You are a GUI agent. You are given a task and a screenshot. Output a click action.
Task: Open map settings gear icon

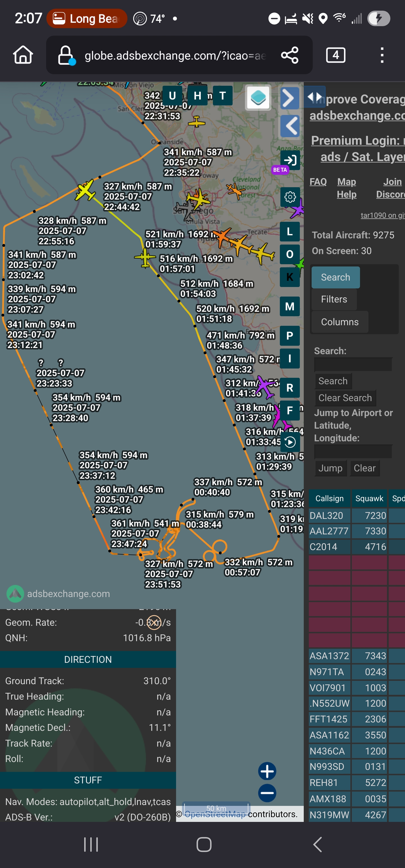[x=290, y=197]
